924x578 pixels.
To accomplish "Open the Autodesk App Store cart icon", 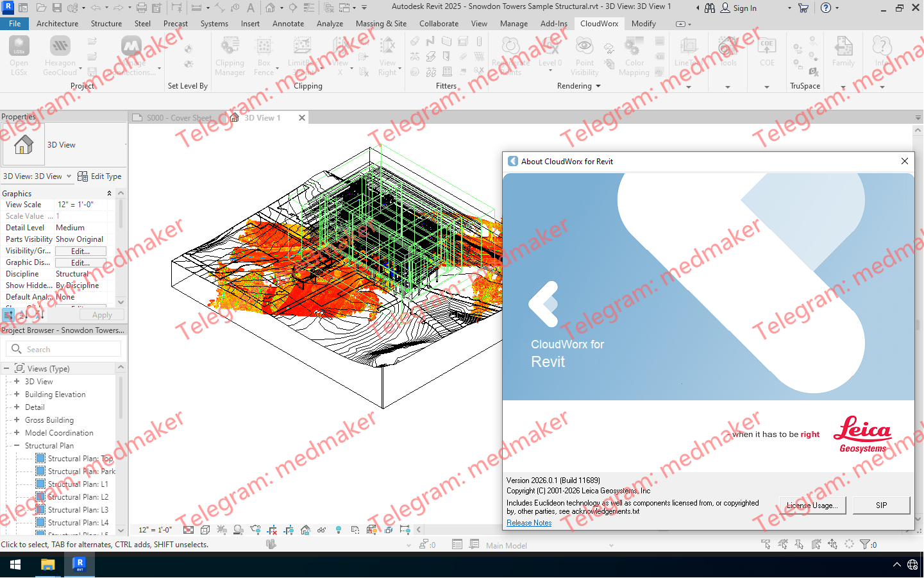I will click(803, 8).
